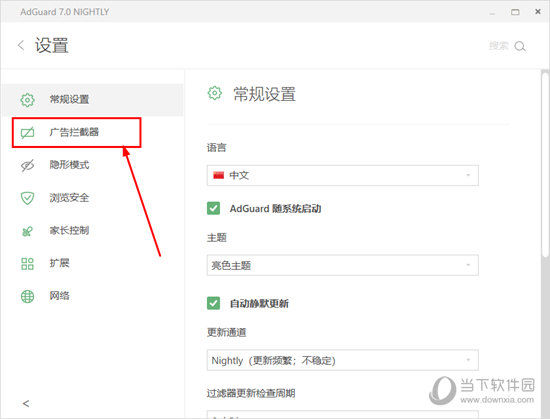Open the 过滤器更新检查周期 dropdown
550x419 pixels.
pyautogui.click(x=342, y=414)
